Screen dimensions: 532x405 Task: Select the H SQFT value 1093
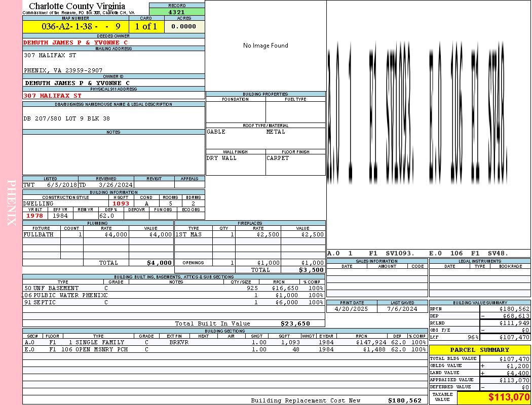point(121,204)
